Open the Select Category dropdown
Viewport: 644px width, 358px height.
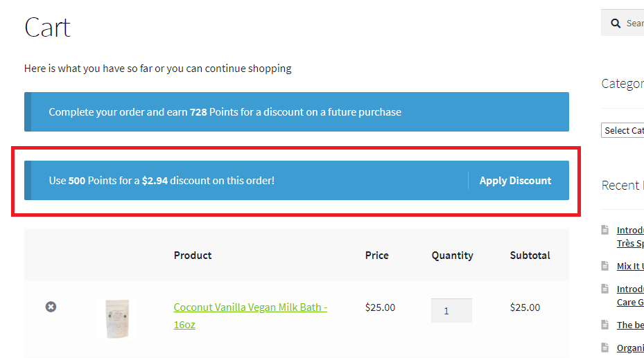point(623,130)
